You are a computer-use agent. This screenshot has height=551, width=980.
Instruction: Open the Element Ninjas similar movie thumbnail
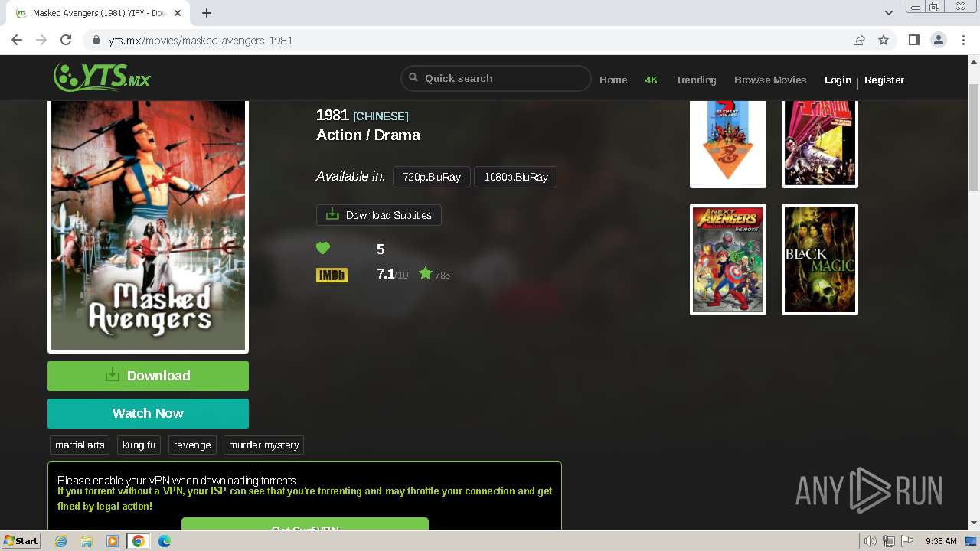click(728, 144)
